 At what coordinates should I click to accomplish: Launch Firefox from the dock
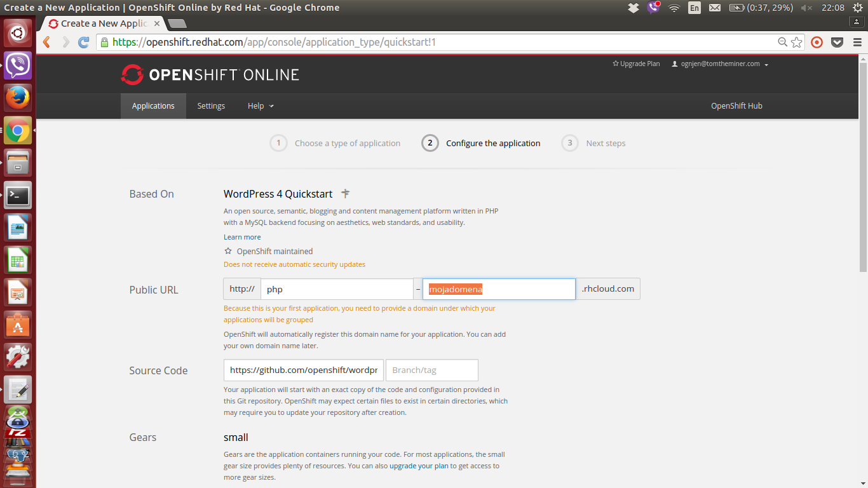click(x=18, y=97)
